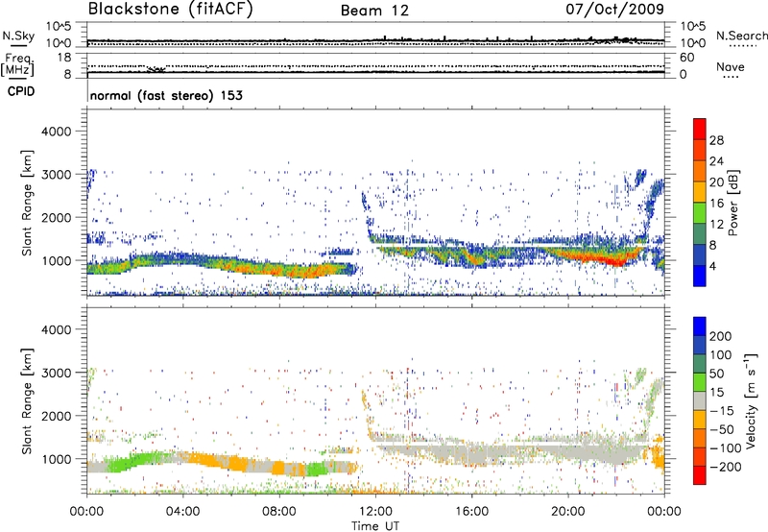Click Nave axis tick '60'
The width and height of the screenshot is (768, 532).
[x=686, y=58]
